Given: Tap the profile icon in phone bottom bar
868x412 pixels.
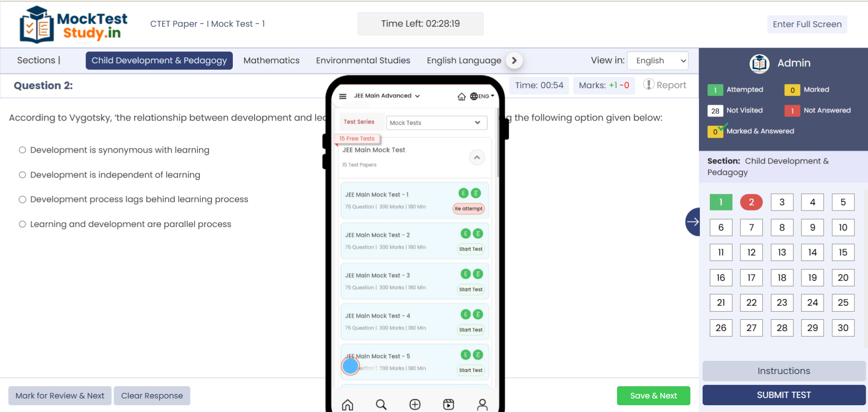Looking at the screenshot, I should coord(482,404).
